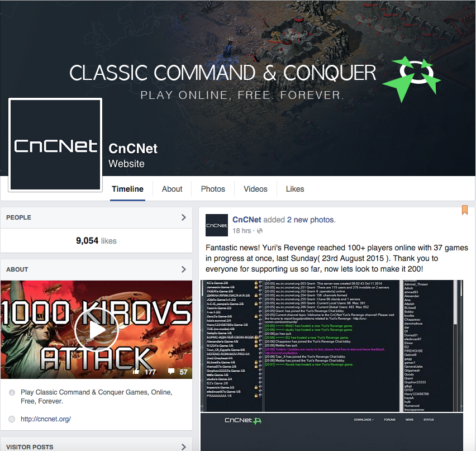Play the 1000 Kirovs Attack video
The width and height of the screenshot is (476, 451).
[x=97, y=330]
